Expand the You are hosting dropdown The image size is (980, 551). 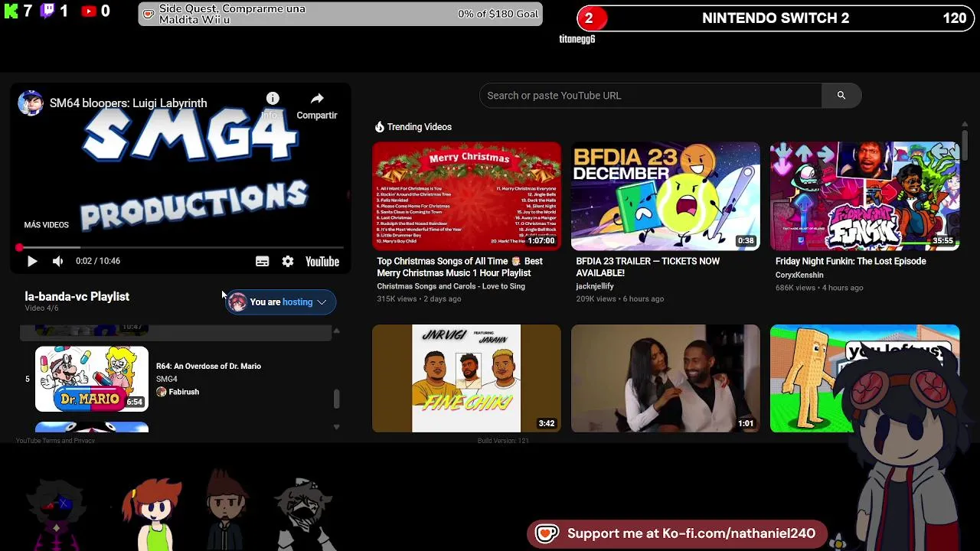click(280, 302)
